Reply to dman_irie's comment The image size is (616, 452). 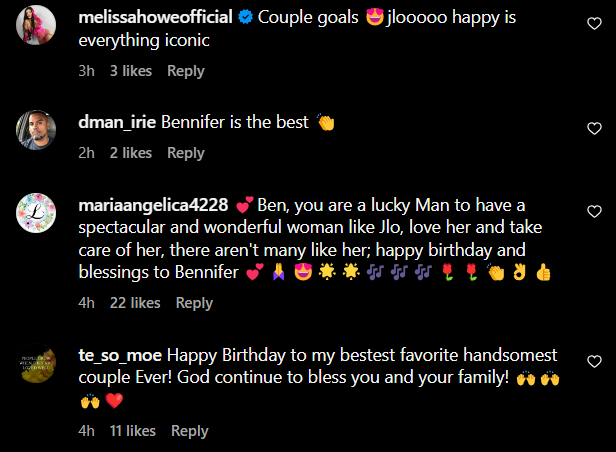tap(186, 153)
